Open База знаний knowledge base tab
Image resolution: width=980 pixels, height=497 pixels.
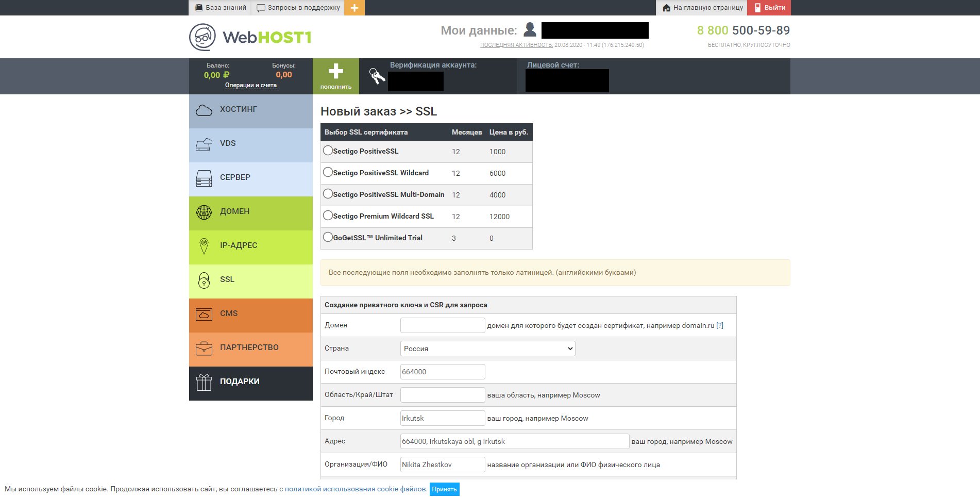tap(221, 8)
